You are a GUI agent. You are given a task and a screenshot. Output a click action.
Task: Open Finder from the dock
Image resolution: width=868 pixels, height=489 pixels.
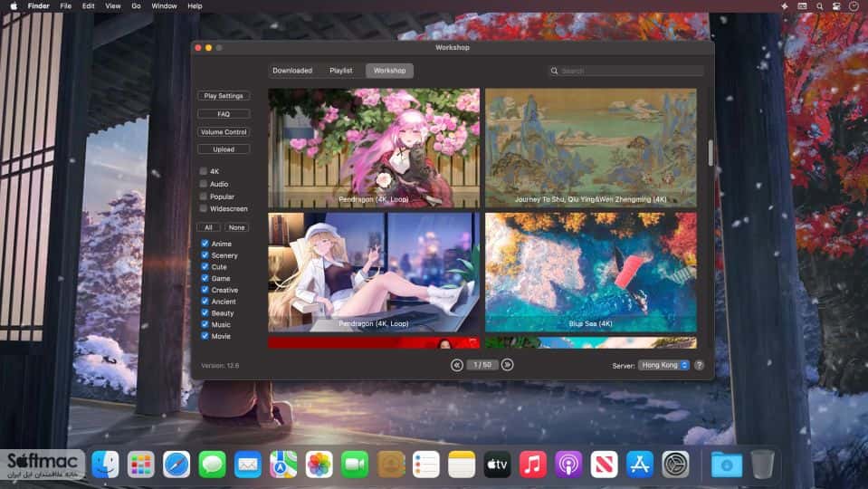[105, 464]
